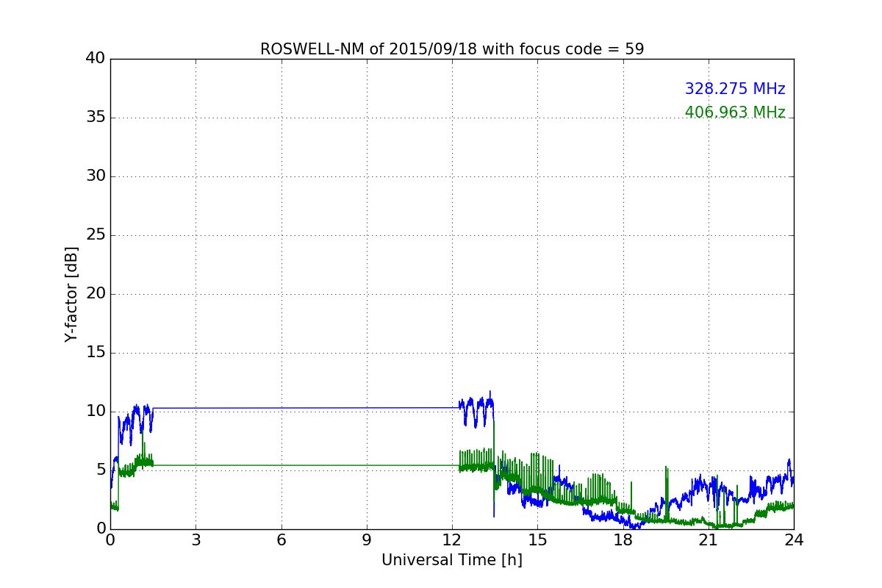This screenshot has width=882, height=588.
Task: Click y-axis tick label 5
Action: coord(100,470)
